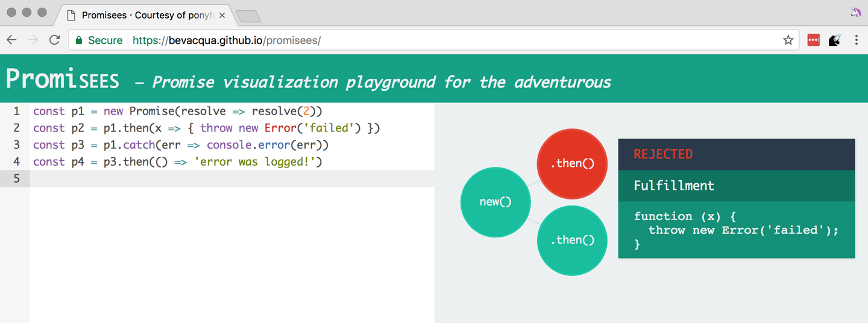Reload the current page
This screenshot has height=323, width=868.
55,40
